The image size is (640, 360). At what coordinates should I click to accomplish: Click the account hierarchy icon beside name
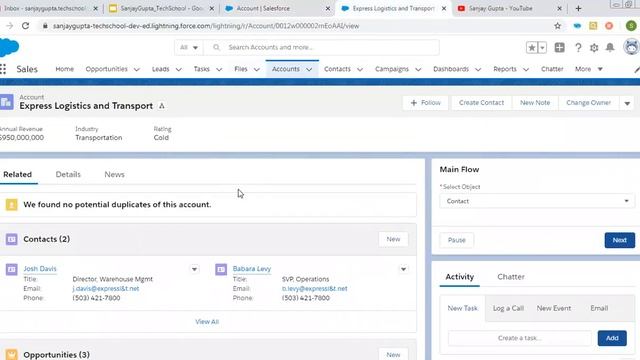(162, 106)
